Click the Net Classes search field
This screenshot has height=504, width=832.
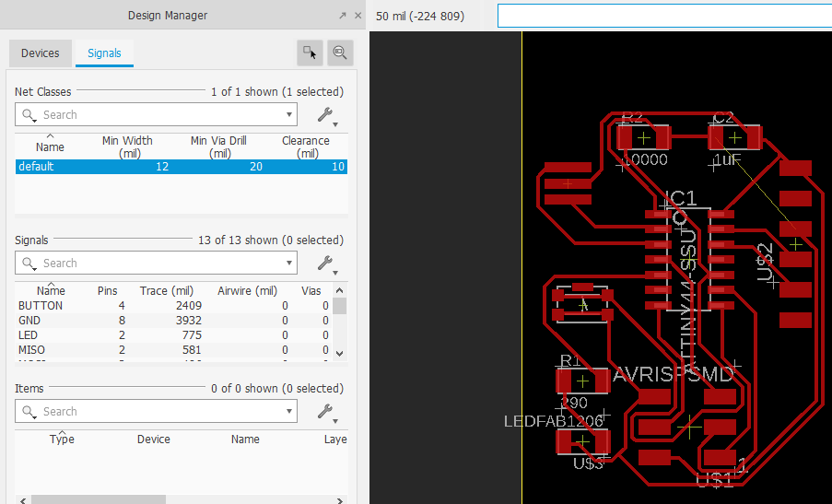tap(156, 114)
